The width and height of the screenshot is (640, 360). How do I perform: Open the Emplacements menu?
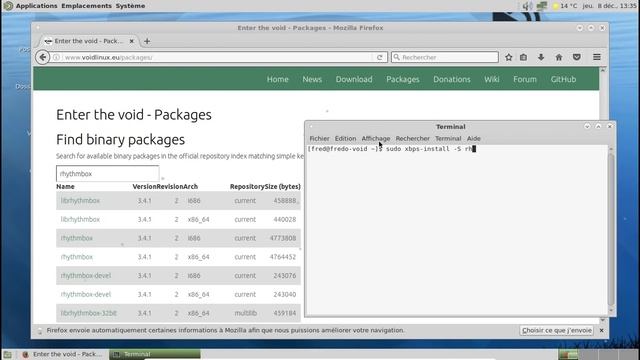tap(86, 6)
